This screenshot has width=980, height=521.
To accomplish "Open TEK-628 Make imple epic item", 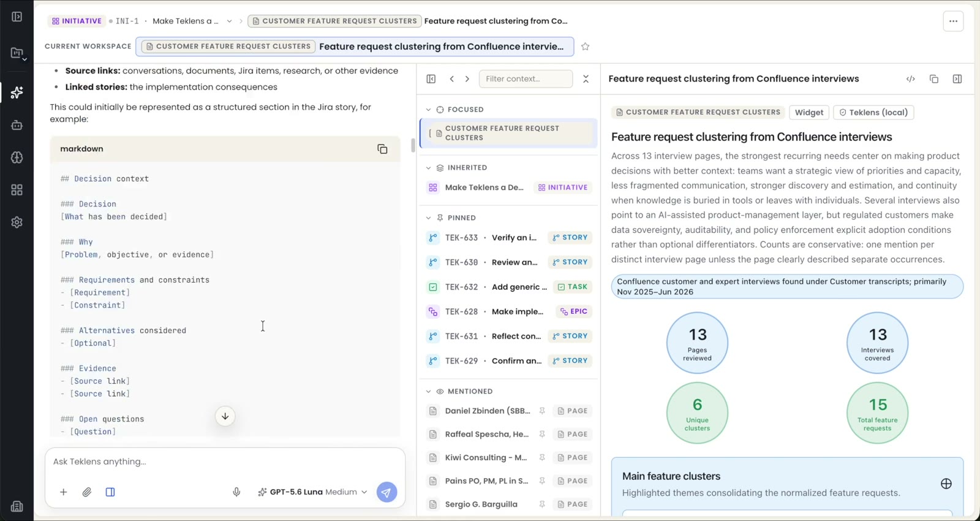I will pyautogui.click(x=508, y=312).
